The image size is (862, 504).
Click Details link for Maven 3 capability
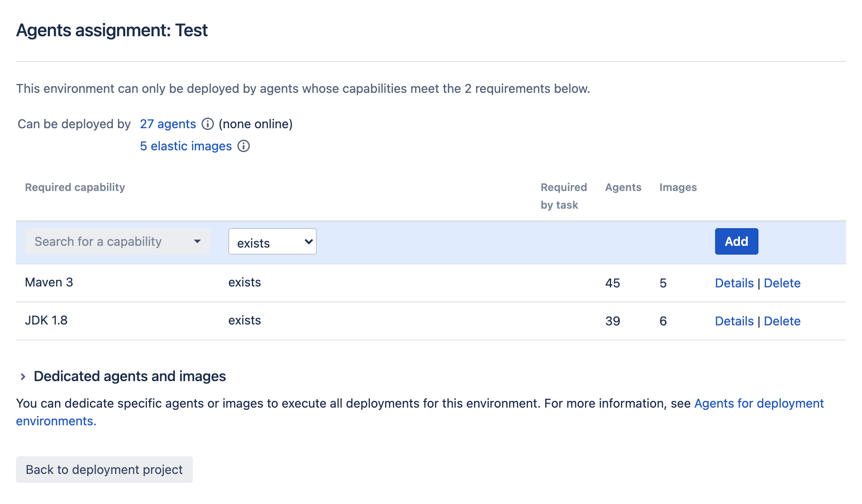[x=734, y=282]
